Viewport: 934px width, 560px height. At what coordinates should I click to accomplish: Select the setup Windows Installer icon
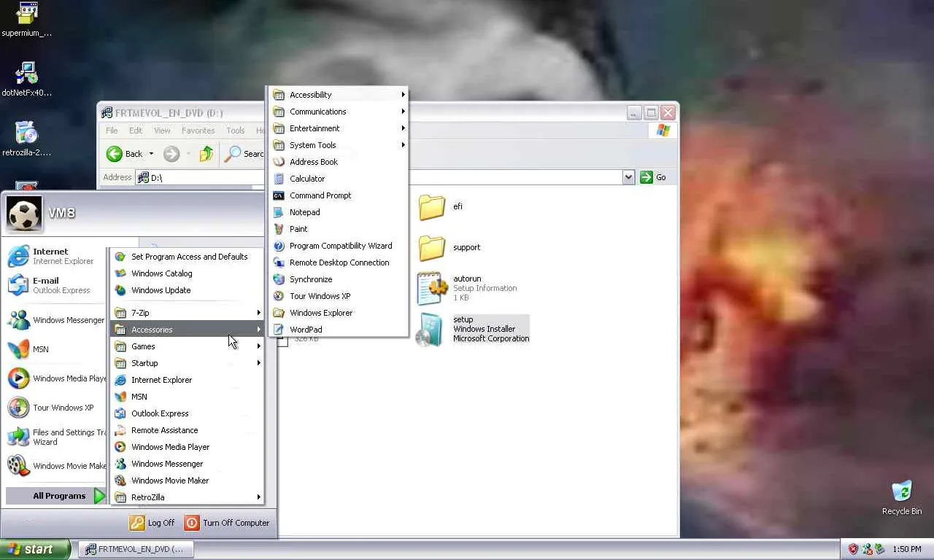[x=431, y=330]
